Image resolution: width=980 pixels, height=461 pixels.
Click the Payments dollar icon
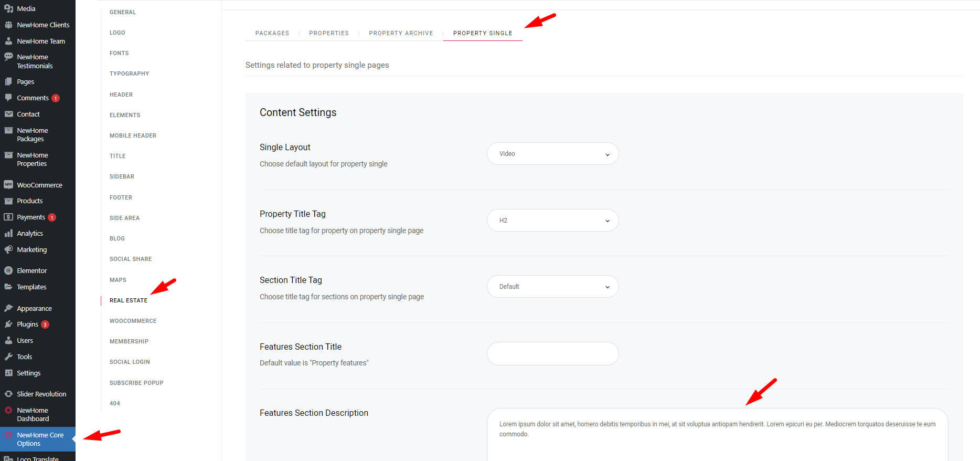click(x=8, y=217)
